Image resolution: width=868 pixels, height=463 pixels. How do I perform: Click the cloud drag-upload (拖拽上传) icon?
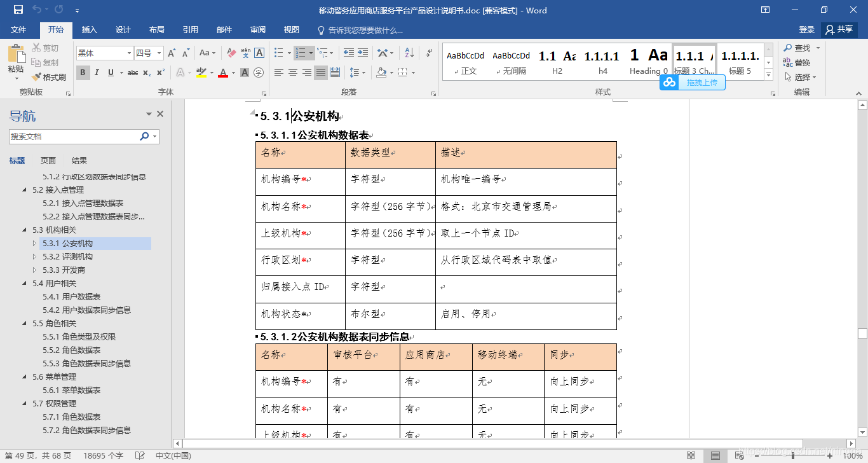click(x=693, y=82)
